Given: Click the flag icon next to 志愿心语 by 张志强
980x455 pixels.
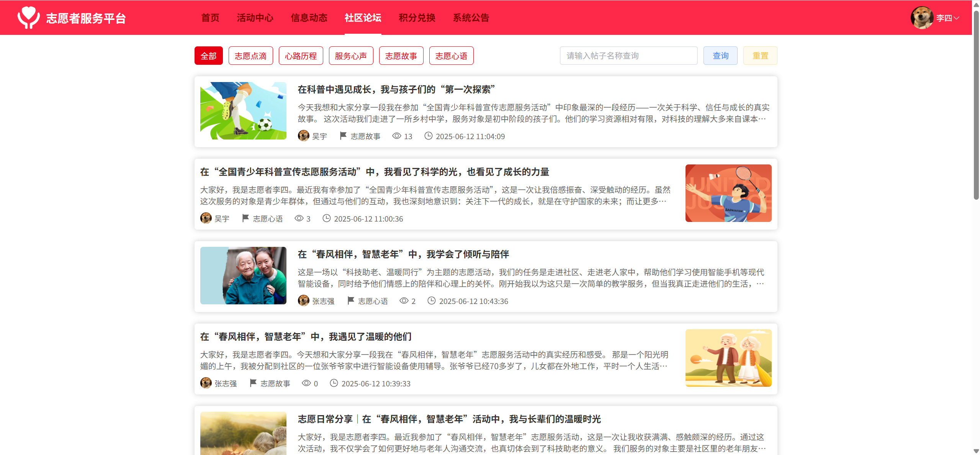Looking at the screenshot, I should pos(350,301).
